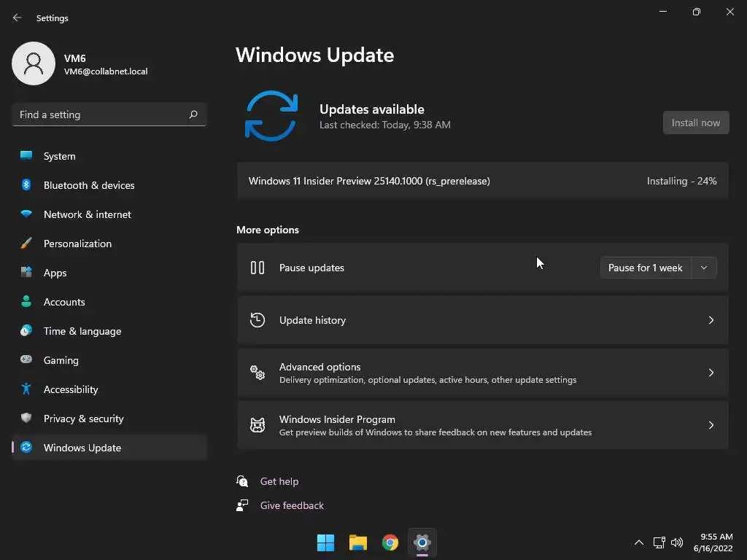Select Privacy & security category
Viewport: 747px width, 560px height.
(109, 419)
